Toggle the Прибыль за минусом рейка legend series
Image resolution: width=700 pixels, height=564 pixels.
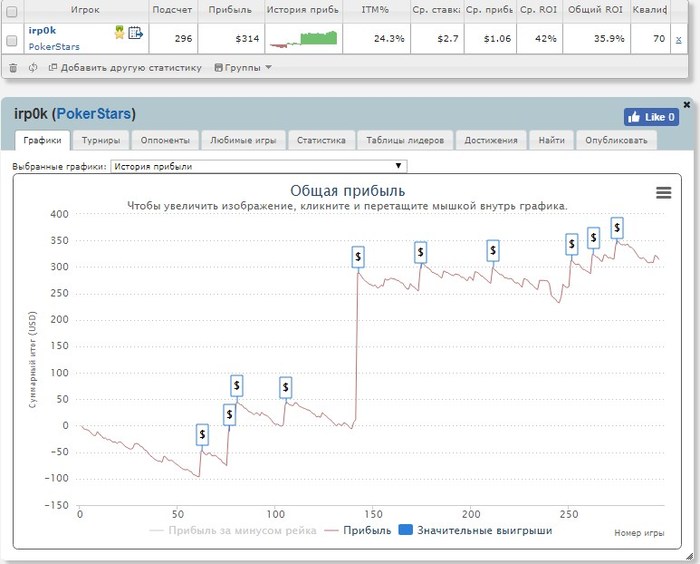pyautogui.click(x=233, y=531)
